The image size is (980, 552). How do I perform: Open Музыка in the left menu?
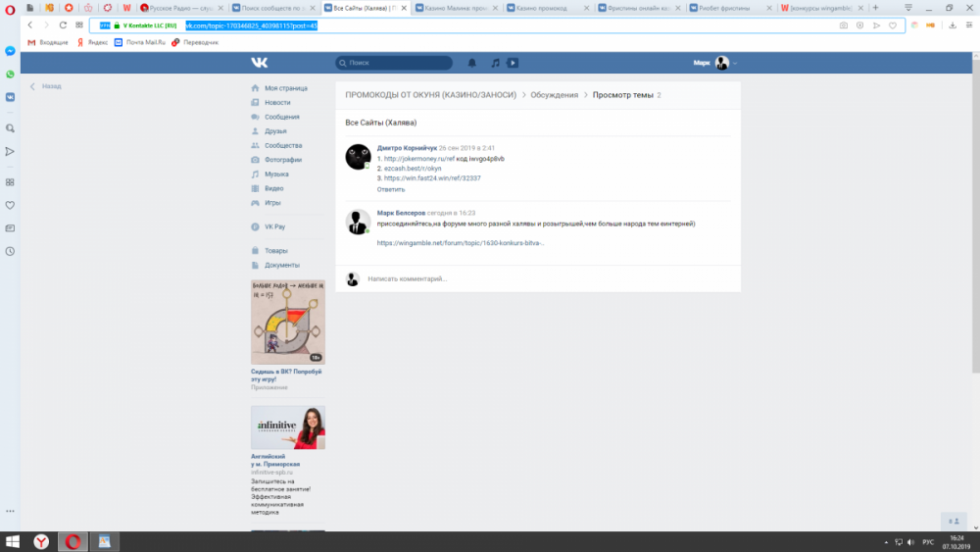pos(276,174)
